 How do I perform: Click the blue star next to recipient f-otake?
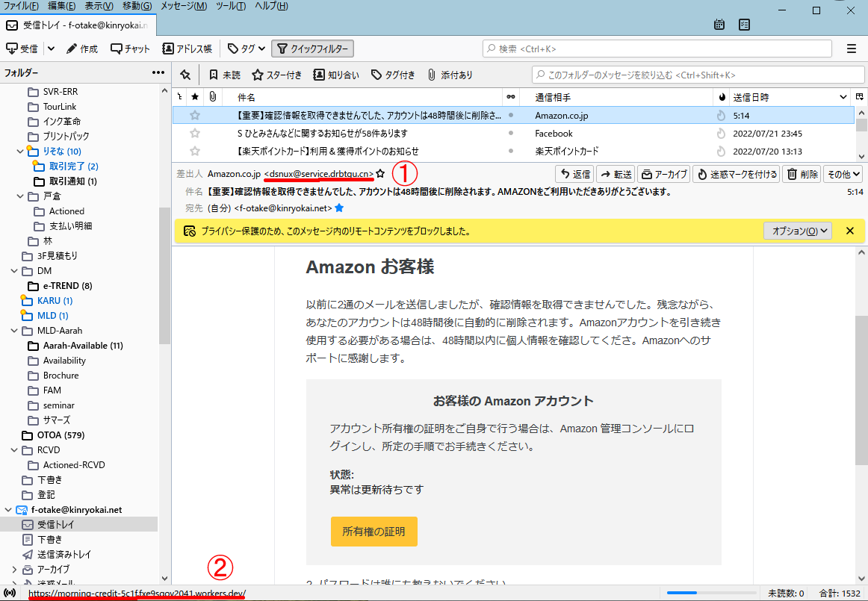coord(339,208)
